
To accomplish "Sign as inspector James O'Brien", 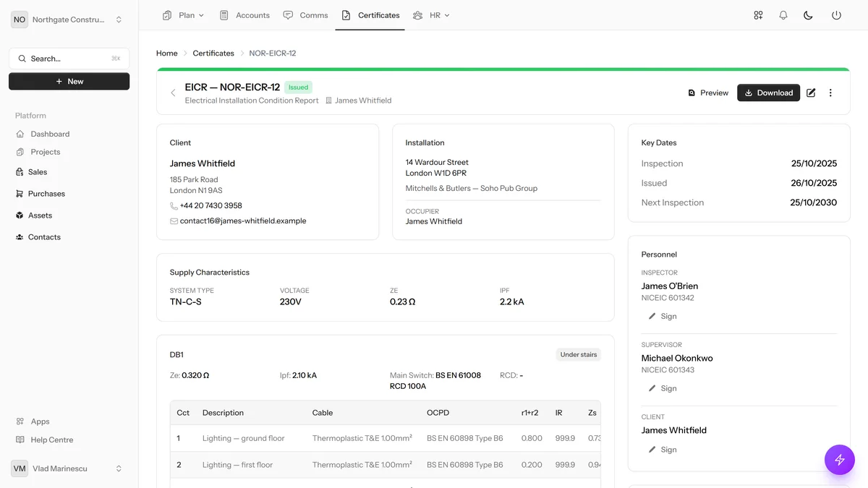I will [x=662, y=316].
